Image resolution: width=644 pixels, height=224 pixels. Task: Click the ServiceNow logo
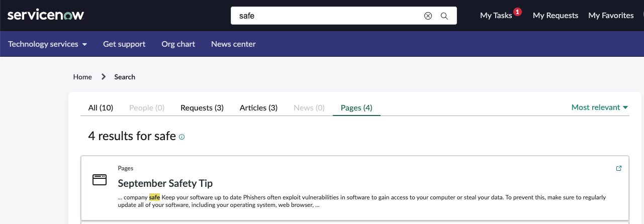tap(46, 15)
